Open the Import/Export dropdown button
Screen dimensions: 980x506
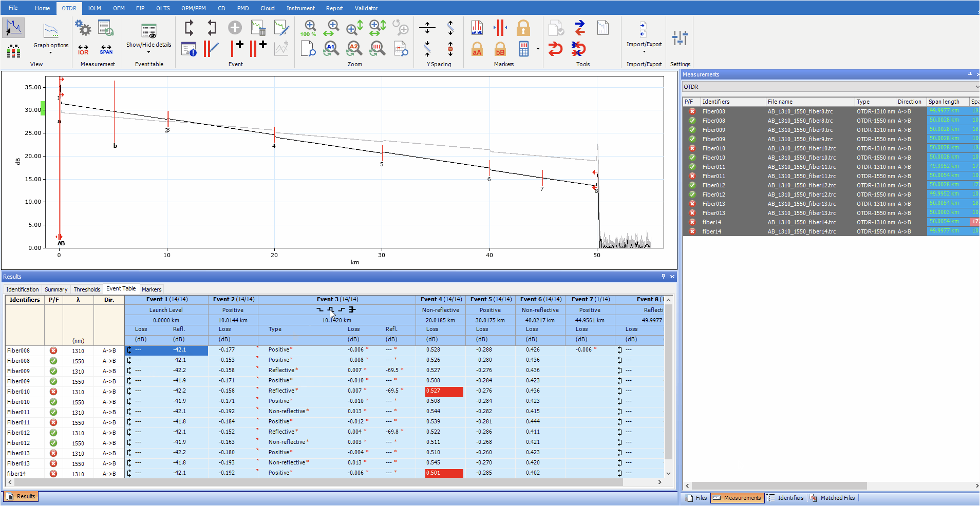tap(644, 37)
